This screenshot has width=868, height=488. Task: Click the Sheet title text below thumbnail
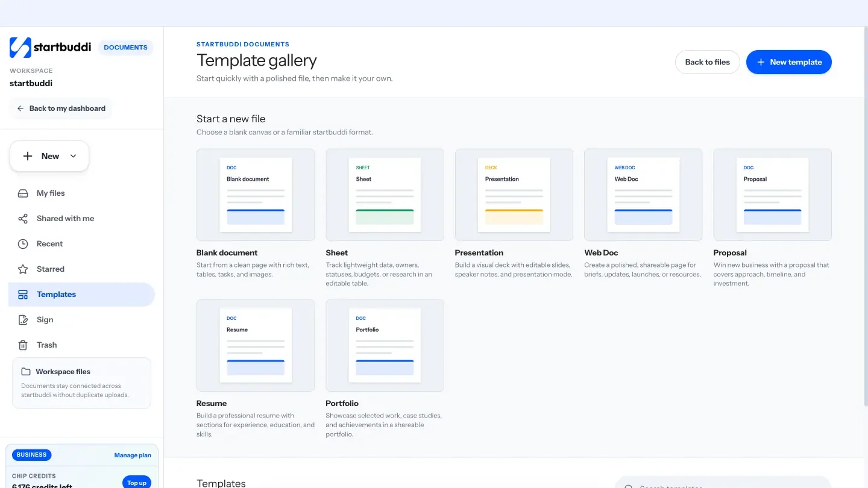coord(337,253)
